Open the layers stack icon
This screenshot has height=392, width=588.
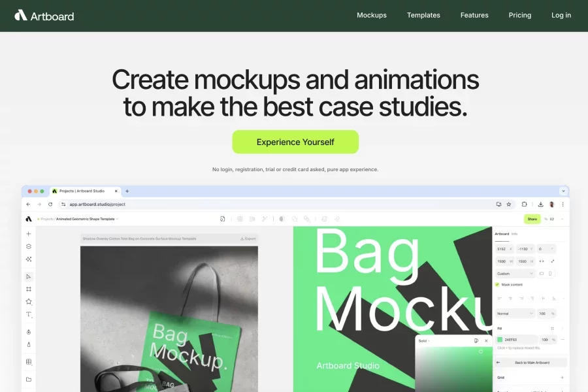click(x=29, y=246)
